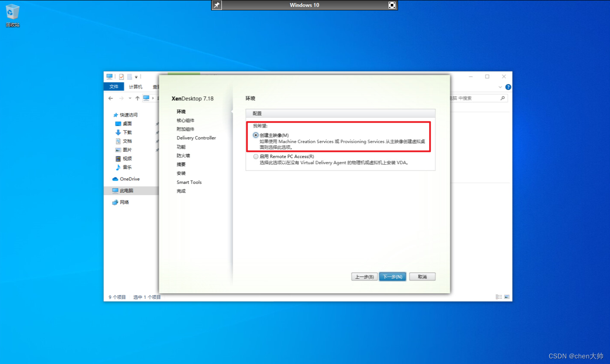610x364 pixels.
Task: Click the New folder icon in Explorer quick access toolbar
Action: [x=129, y=77]
